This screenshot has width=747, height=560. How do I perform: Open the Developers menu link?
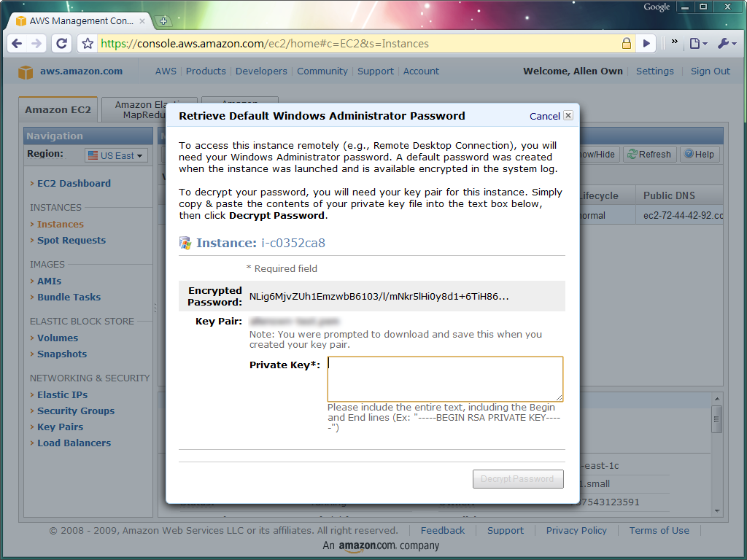point(261,71)
